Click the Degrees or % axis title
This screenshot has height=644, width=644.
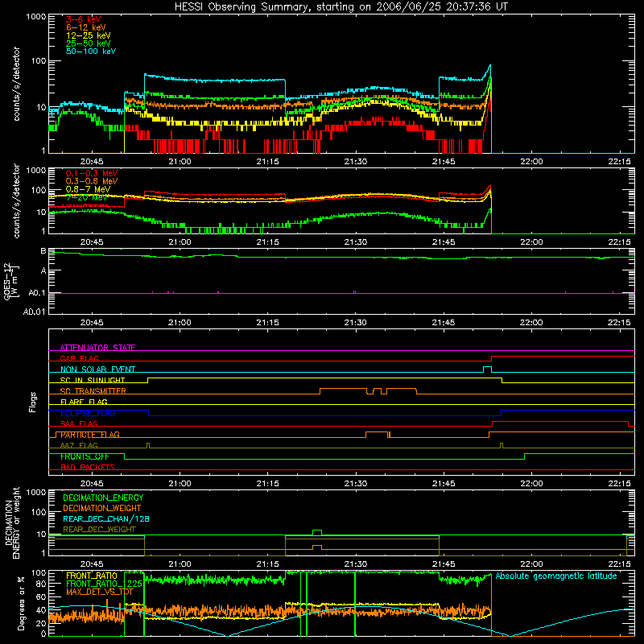(x=21, y=604)
